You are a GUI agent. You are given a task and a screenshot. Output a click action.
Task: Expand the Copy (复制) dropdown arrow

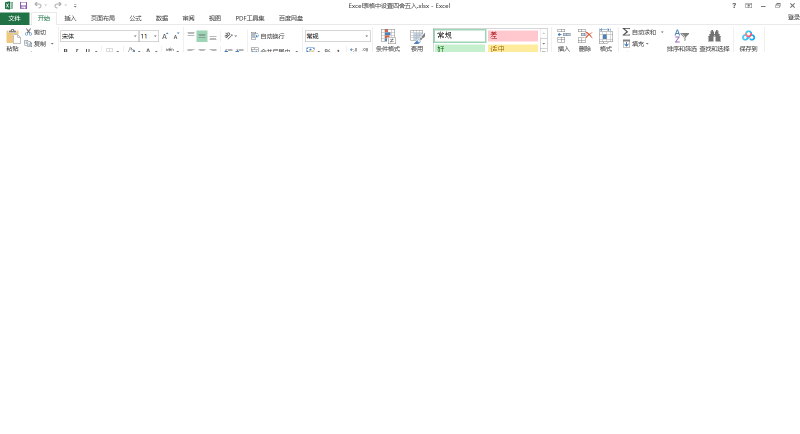click(52, 44)
